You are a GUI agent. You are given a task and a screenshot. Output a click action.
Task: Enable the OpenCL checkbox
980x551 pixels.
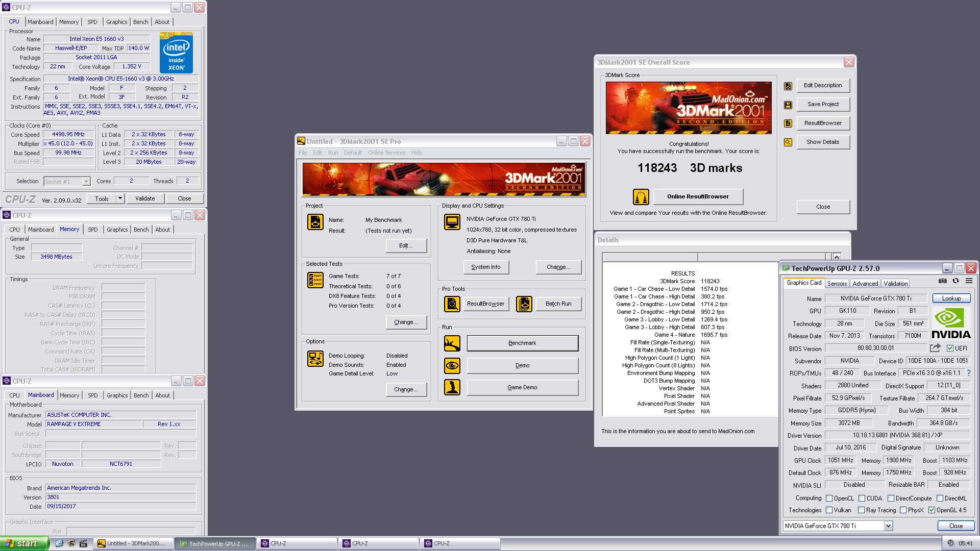click(829, 498)
